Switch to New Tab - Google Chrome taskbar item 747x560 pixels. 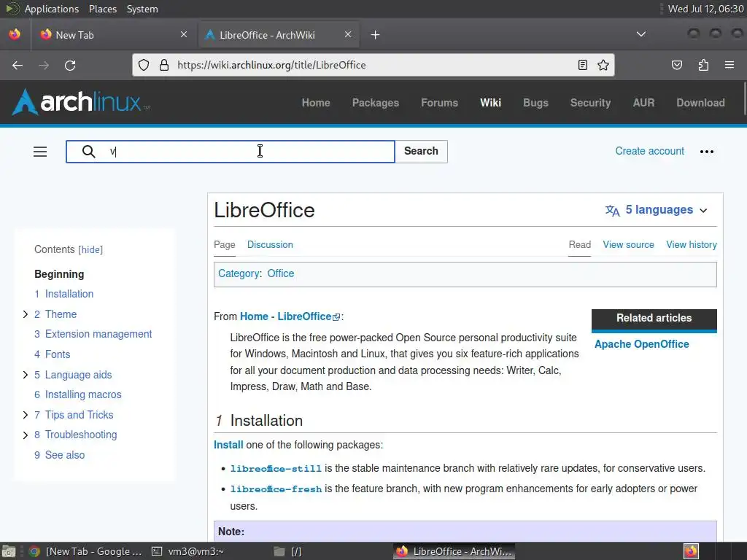86,551
